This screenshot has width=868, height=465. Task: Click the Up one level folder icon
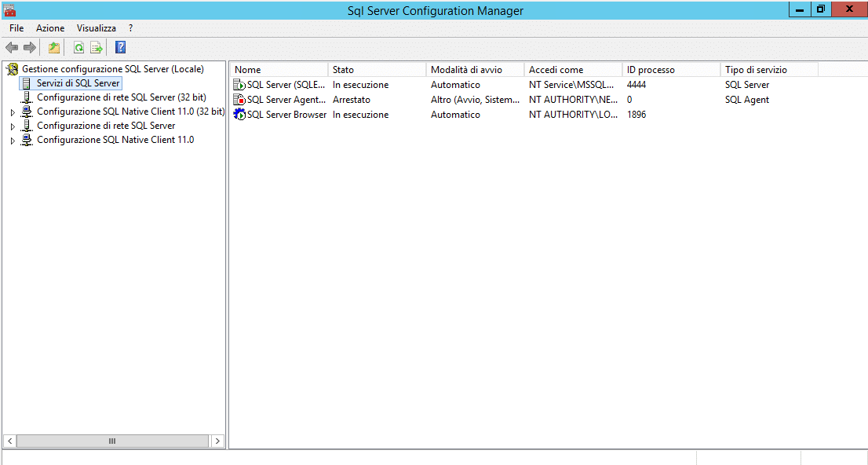tap(53, 48)
